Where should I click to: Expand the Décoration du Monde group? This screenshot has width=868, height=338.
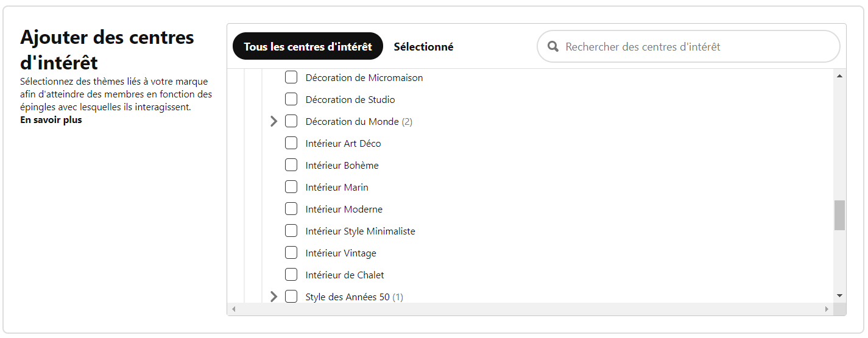[x=273, y=121]
